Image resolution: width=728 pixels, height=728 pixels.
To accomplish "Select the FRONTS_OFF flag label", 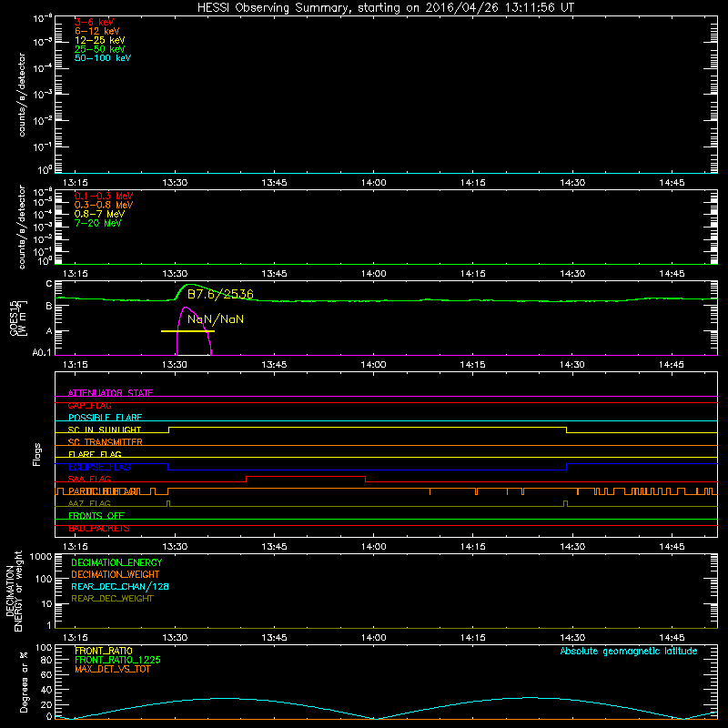I will pos(96,515).
